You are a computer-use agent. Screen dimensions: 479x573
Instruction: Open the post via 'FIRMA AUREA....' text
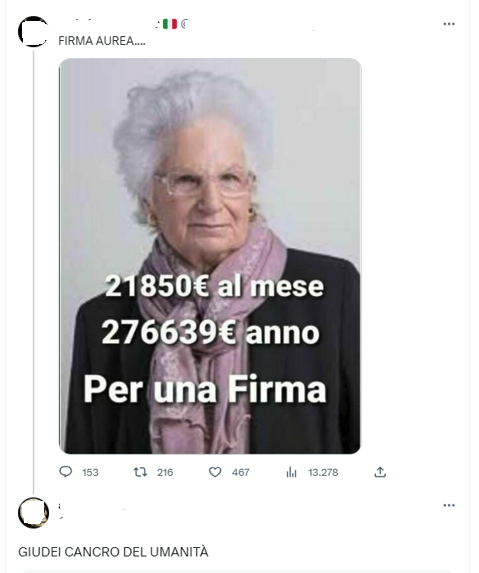click(102, 41)
